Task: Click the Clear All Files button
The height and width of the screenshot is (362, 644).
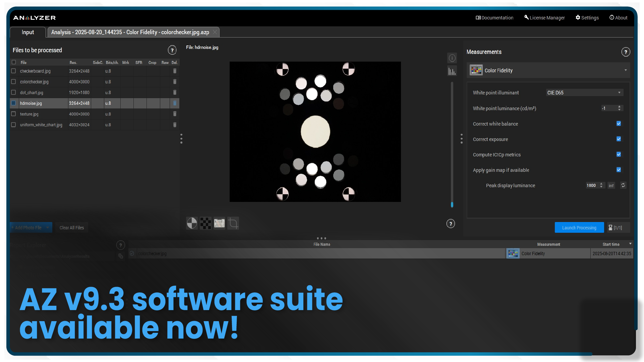Action: pyautogui.click(x=72, y=228)
